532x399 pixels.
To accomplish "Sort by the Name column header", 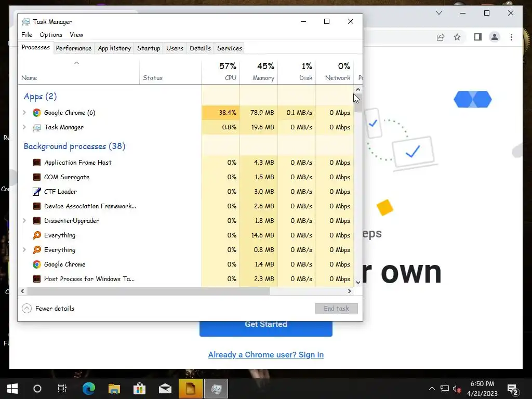I will tap(78, 72).
